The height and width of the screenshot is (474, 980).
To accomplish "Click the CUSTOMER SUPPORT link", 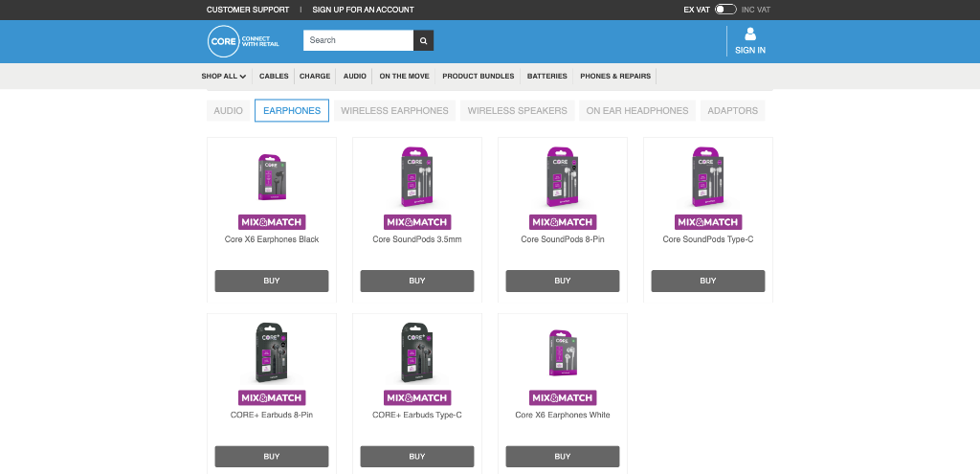I will pos(248,10).
